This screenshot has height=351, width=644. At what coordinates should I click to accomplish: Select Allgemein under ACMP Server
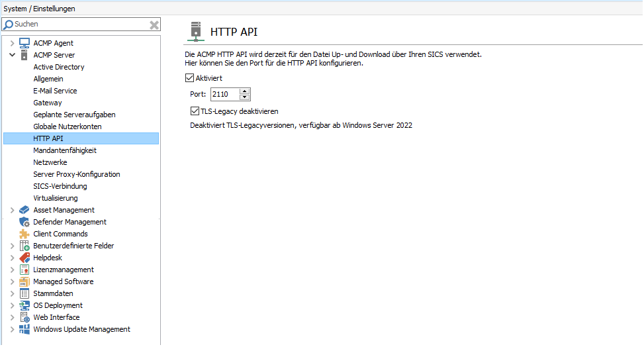coord(48,79)
